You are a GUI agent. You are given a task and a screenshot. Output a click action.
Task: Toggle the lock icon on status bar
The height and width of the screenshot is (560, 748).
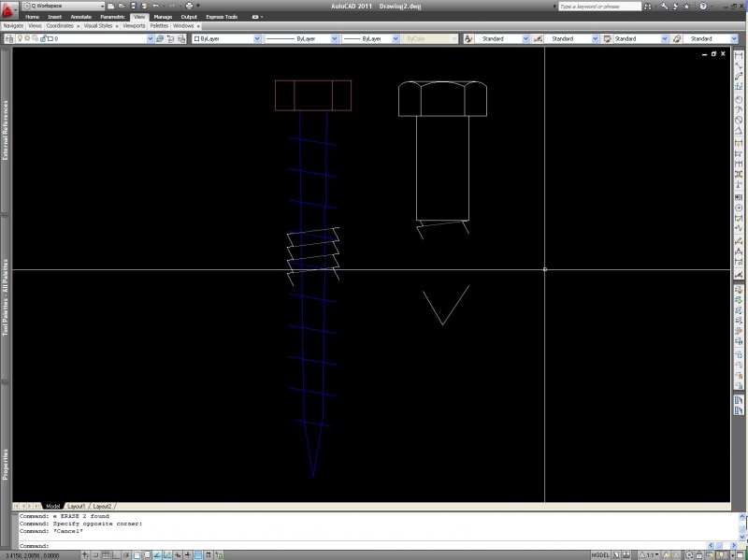click(x=698, y=553)
